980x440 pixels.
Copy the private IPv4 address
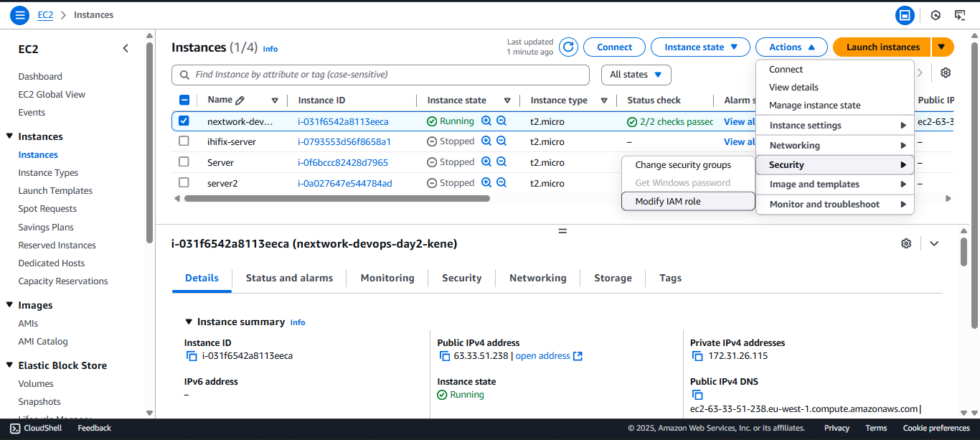click(697, 356)
